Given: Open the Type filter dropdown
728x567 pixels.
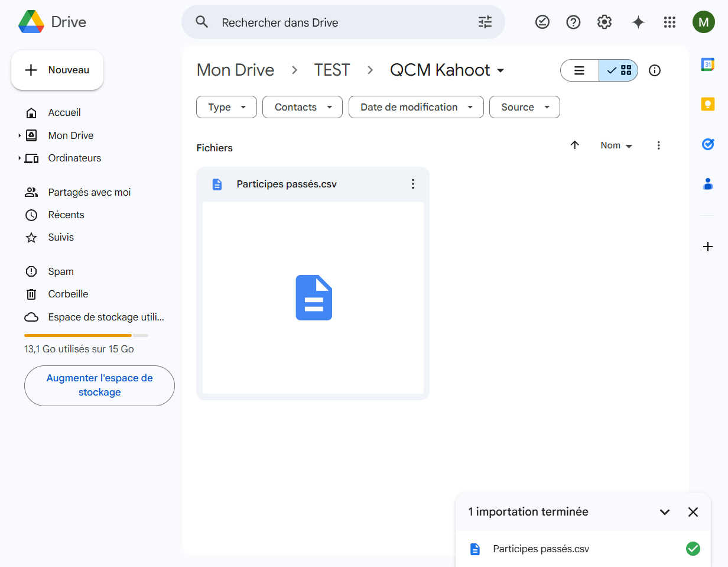Looking at the screenshot, I should 226,107.
